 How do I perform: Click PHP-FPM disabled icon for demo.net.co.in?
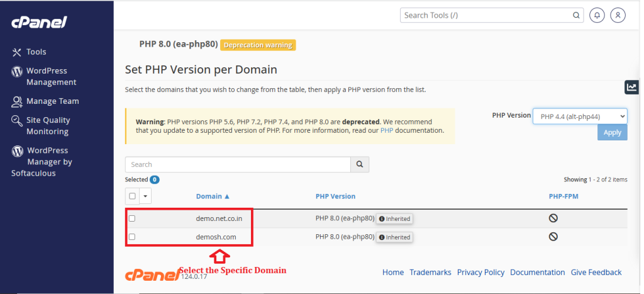(x=553, y=218)
